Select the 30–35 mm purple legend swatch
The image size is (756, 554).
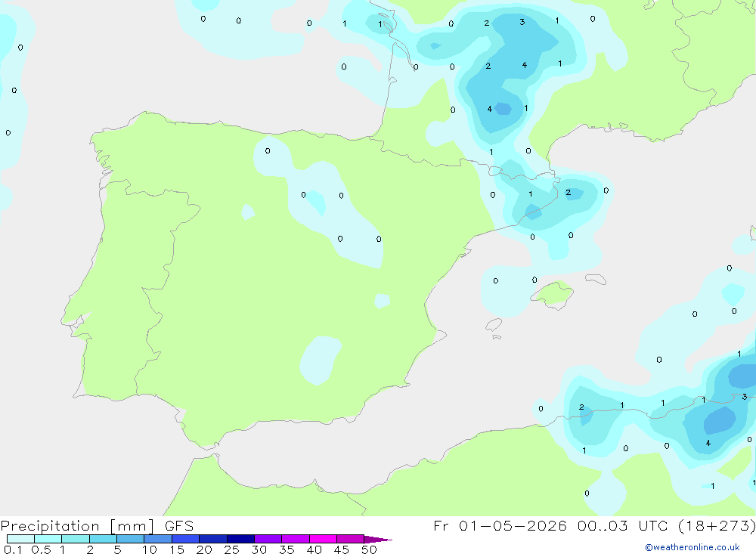coord(268,539)
